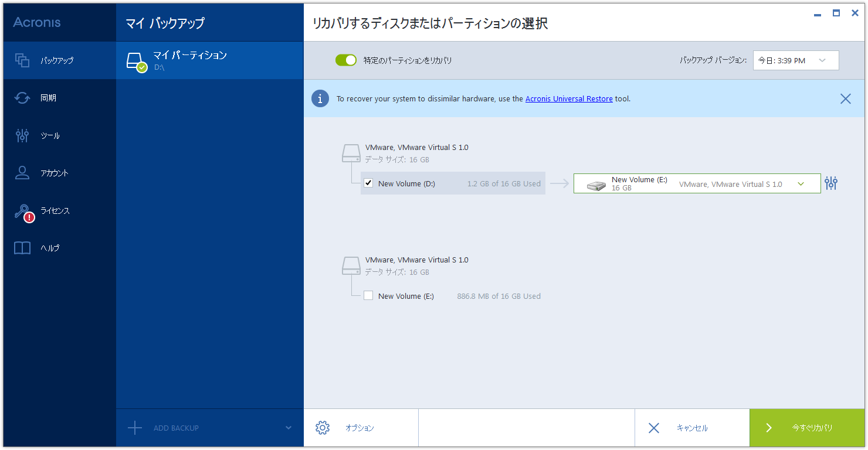Click the blue info icon in banner
Image resolution: width=868 pixels, height=450 pixels.
pos(320,98)
